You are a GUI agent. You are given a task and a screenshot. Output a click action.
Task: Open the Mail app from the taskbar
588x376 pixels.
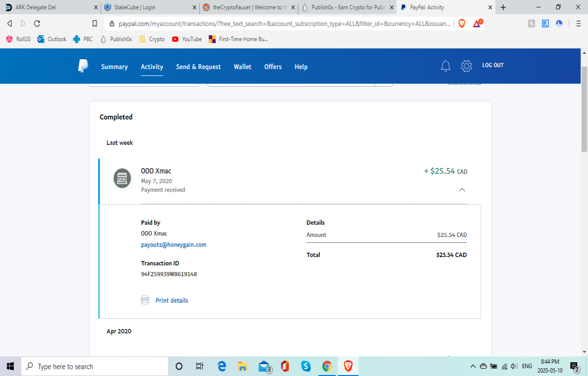pos(265,366)
